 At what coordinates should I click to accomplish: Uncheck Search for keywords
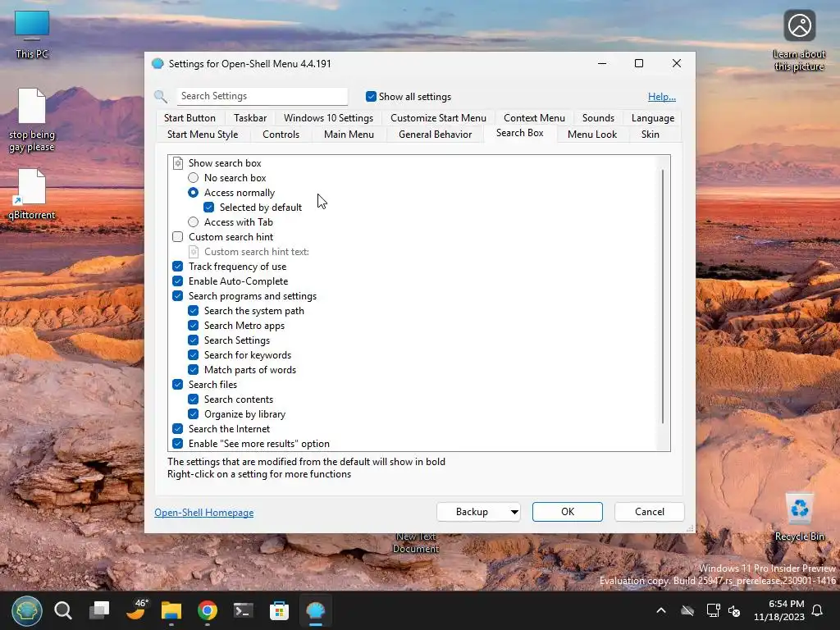(194, 354)
